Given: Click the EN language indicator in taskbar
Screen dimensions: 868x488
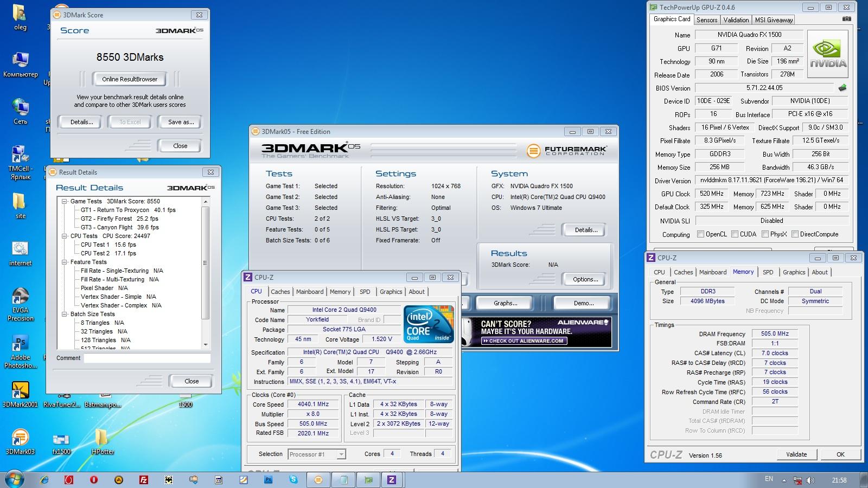Looking at the screenshot, I should point(769,479).
